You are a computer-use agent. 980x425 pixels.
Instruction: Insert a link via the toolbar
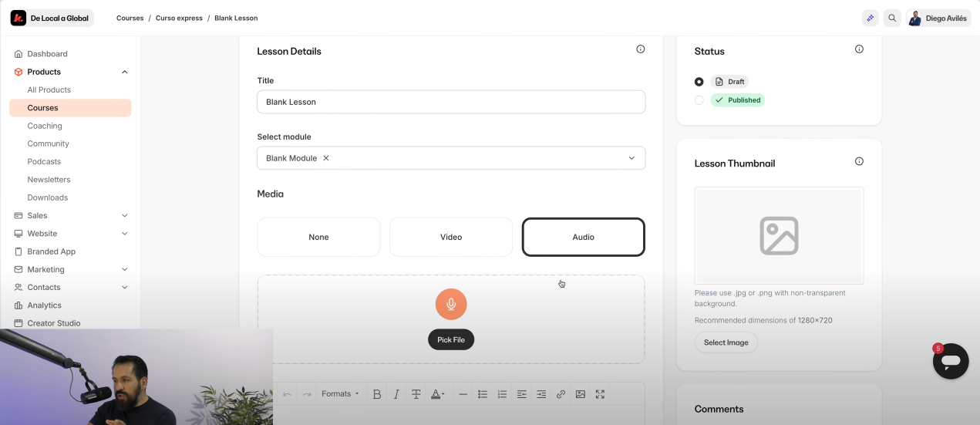tap(561, 394)
